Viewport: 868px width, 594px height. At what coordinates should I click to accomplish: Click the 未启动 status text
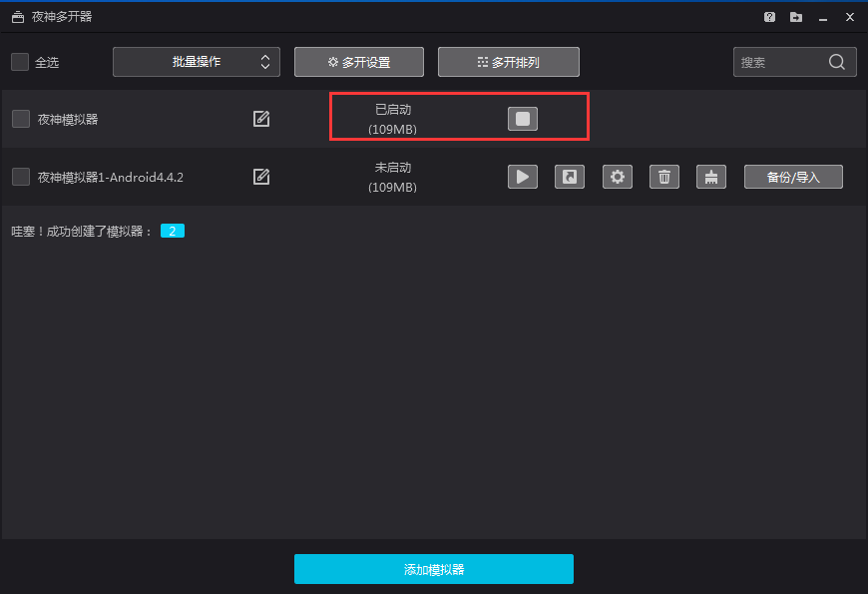(393, 168)
